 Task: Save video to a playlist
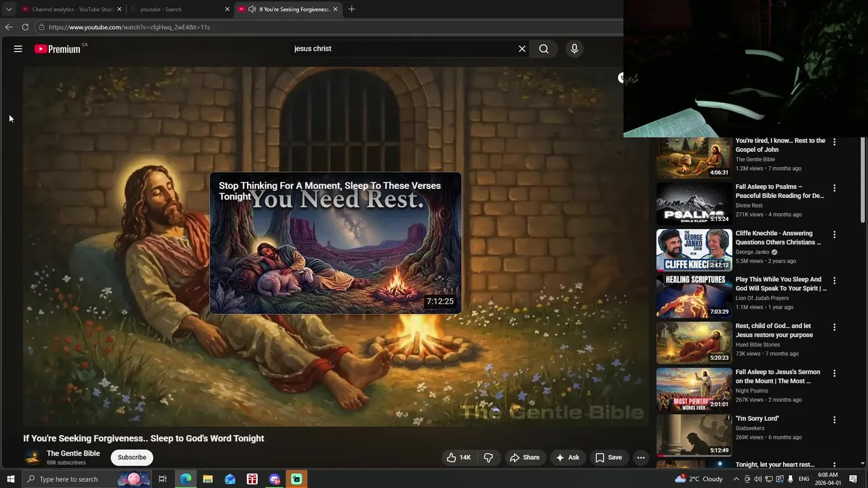pyautogui.click(x=608, y=457)
